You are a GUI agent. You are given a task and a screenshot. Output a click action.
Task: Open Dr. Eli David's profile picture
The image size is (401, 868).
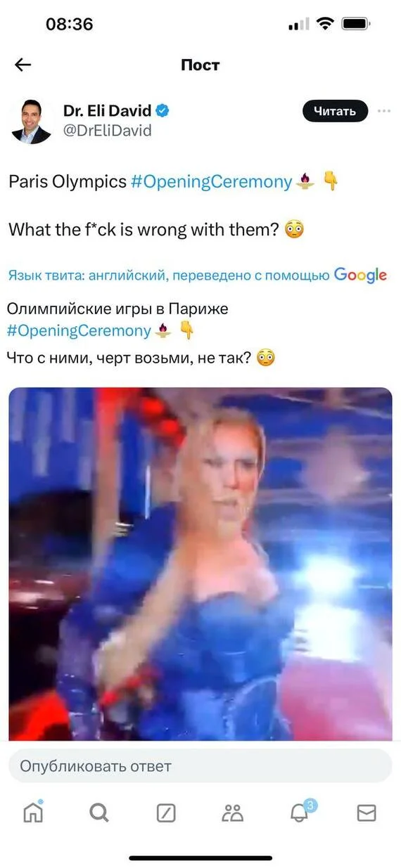click(32, 122)
